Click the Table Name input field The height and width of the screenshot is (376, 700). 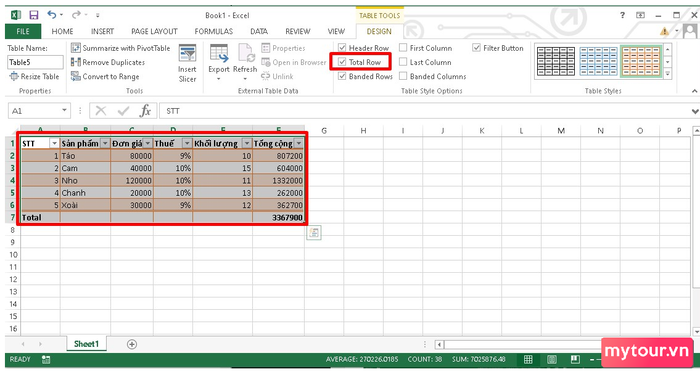pyautogui.click(x=35, y=62)
